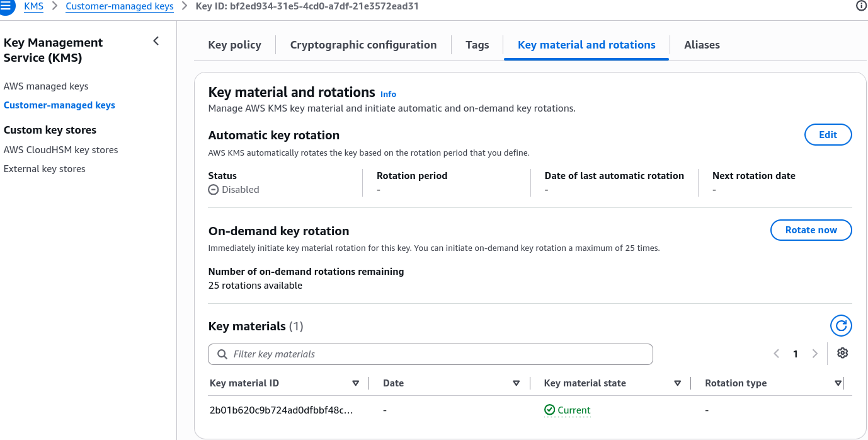Go to Customer-managed keys breadcrumb
Viewport: 868px width, 440px height.
[x=120, y=6]
